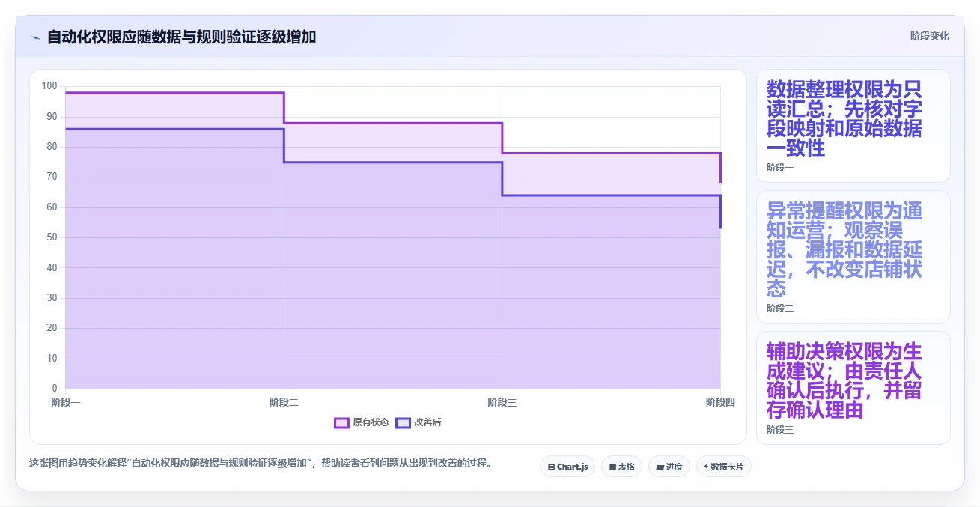Click the chart description sentence below chart
980x507 pixels.
(262, 463)
